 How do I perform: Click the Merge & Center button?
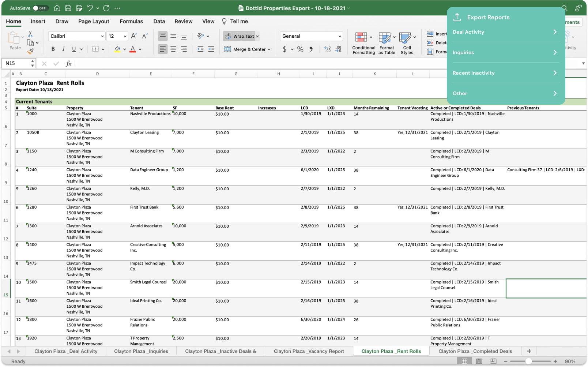pyautogui.click(x=248, y=49)
